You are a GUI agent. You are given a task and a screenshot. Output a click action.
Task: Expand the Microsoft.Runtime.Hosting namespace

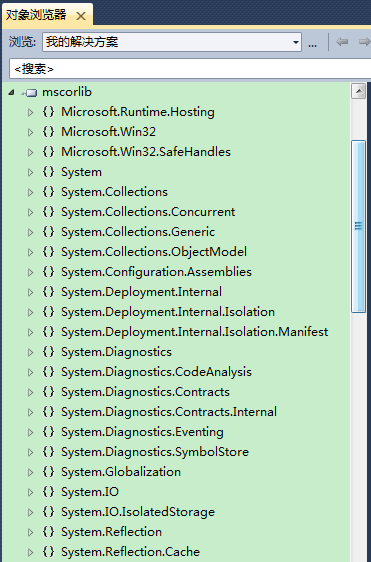pos(31,113)
